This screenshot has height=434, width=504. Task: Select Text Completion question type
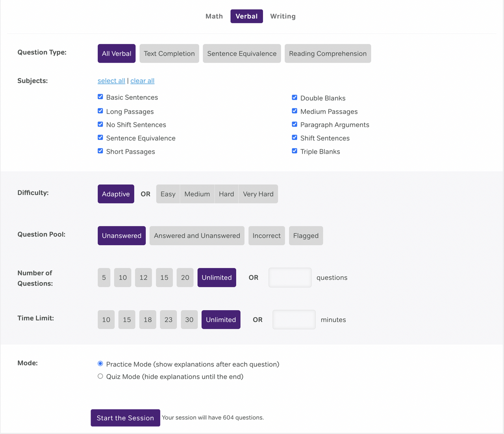tap(169, 54)
